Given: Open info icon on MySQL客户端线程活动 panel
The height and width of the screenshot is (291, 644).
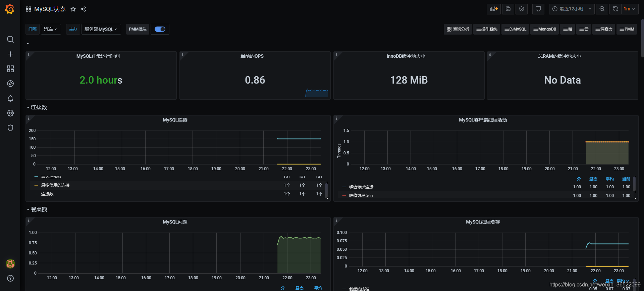Looking at the screenshot, I should (336, 118).
